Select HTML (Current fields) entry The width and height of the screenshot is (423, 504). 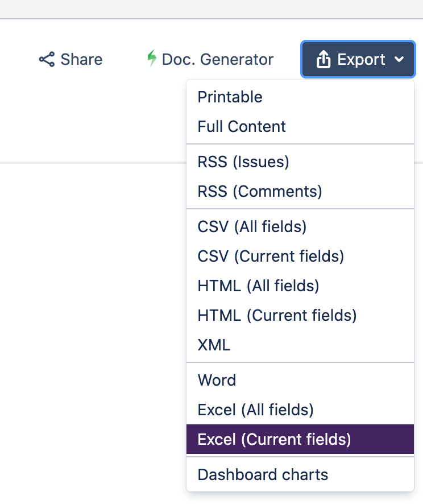pyautogui.click(x=277, y=315)
